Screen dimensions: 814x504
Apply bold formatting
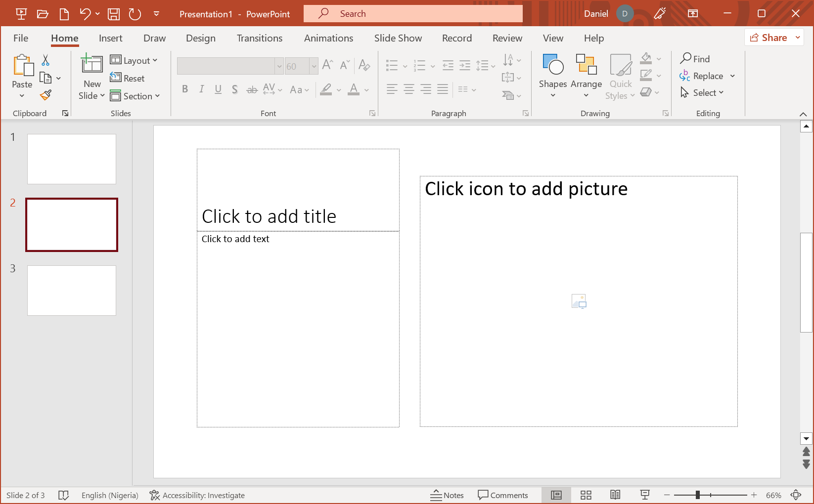tap(185, 89)
